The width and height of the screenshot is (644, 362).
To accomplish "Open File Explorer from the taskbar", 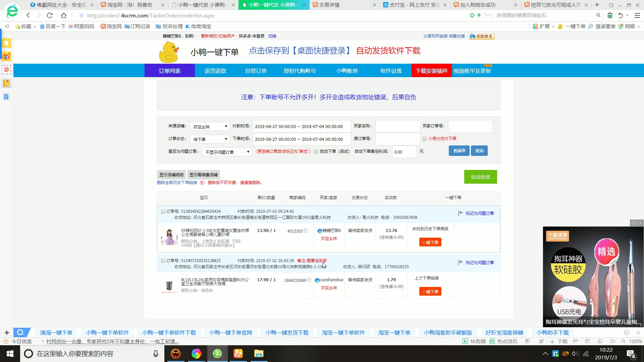I will (259, 354).
